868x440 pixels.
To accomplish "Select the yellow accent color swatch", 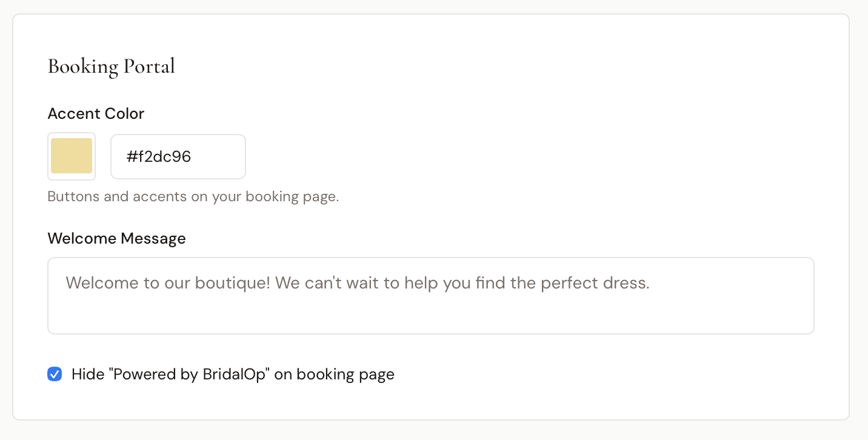I will 72,156.
